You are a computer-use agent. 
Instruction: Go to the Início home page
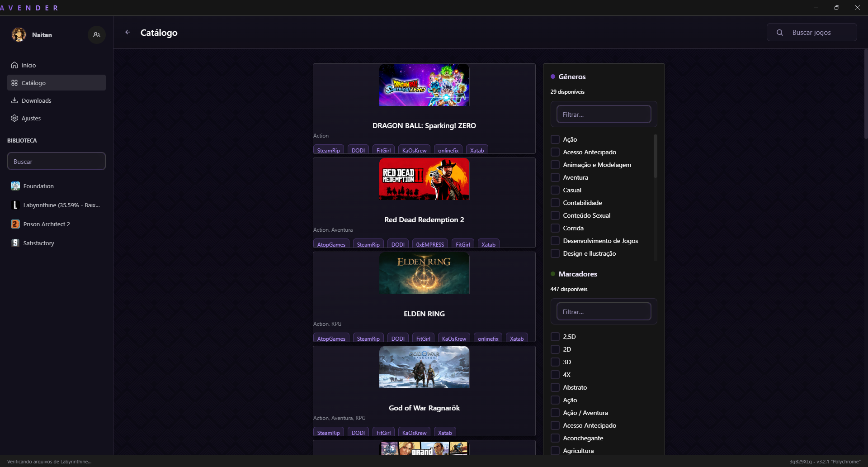(x=28, y=65)
